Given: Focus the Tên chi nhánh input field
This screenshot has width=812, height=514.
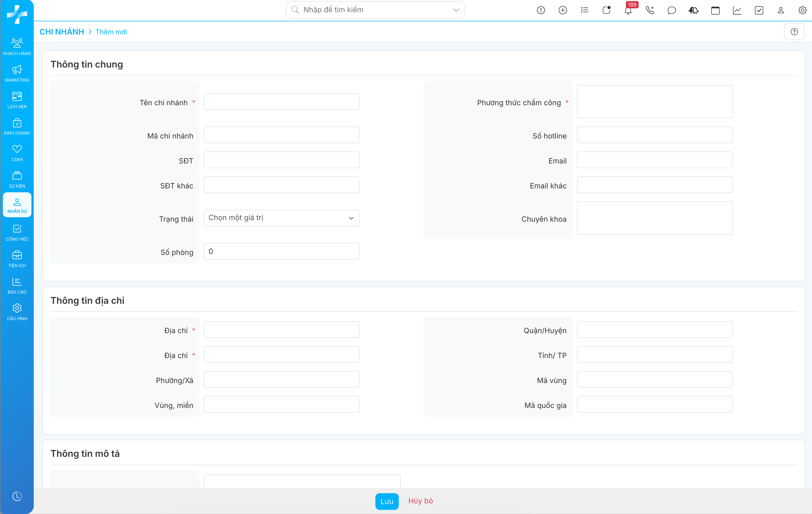Looking at the screenshot, I should click(281, 102).
